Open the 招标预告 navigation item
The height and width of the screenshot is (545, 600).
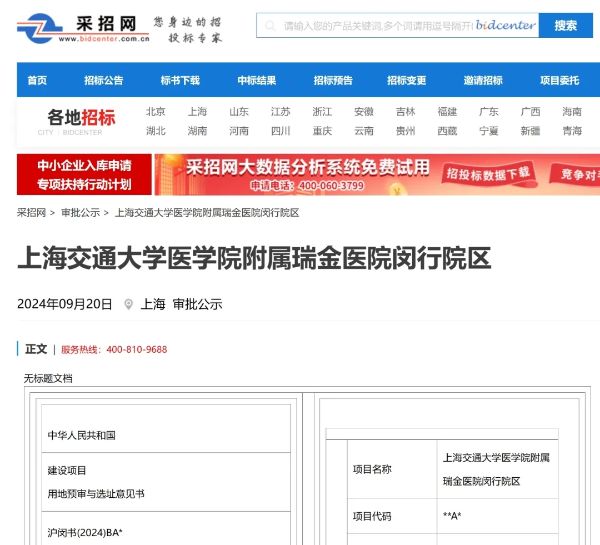(333, 81)
